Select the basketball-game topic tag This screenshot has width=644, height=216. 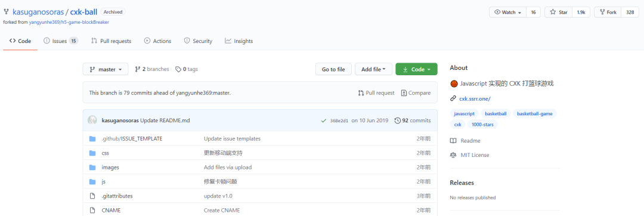(535, 113)
